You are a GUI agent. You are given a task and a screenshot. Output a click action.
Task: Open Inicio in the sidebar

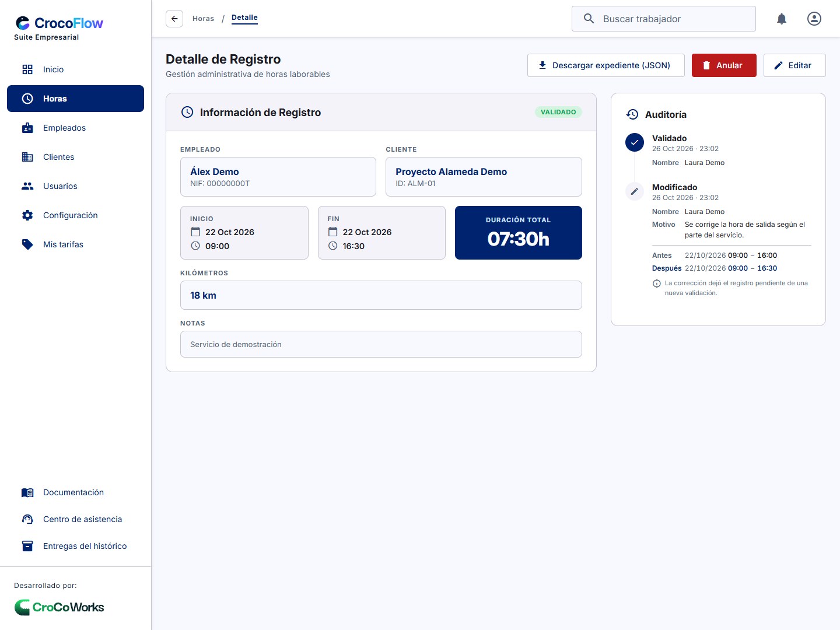pos(75,69)
